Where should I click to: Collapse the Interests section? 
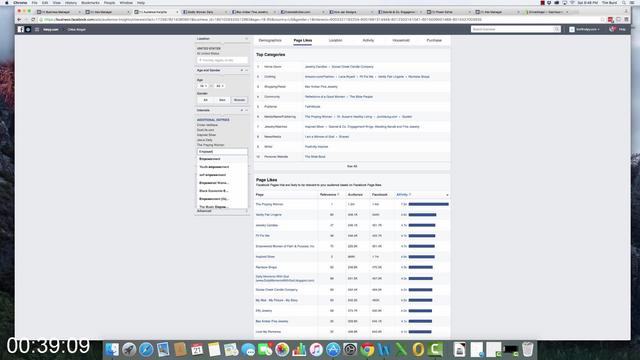pyautogui.click(x=246, y=110)
